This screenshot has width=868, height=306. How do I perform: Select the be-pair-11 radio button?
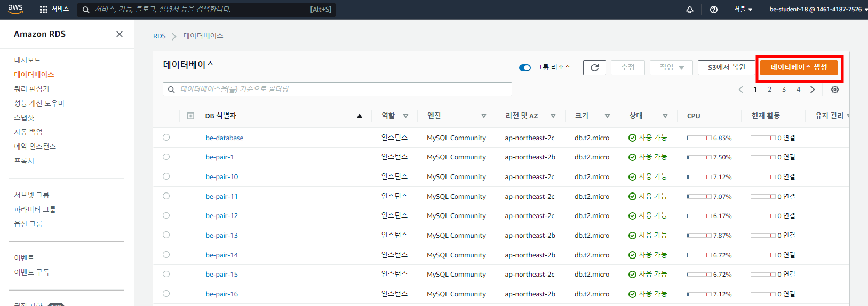[166, 196]
